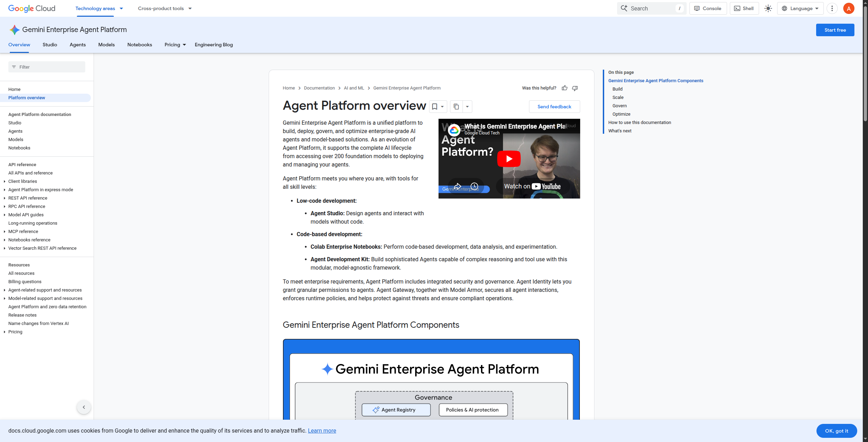Jump to What's next section link
Image resolution: width=868 pixels, height=442 pixels.
620,131
